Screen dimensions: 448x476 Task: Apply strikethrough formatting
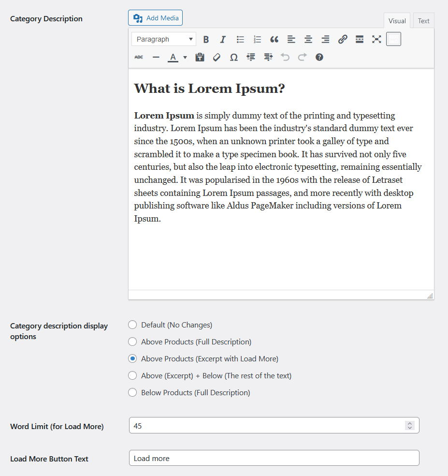(x=139, y=57)
